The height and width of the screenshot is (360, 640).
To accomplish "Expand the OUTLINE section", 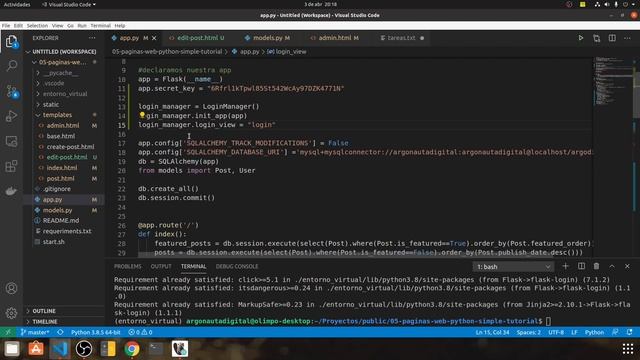I will [44, 311].
